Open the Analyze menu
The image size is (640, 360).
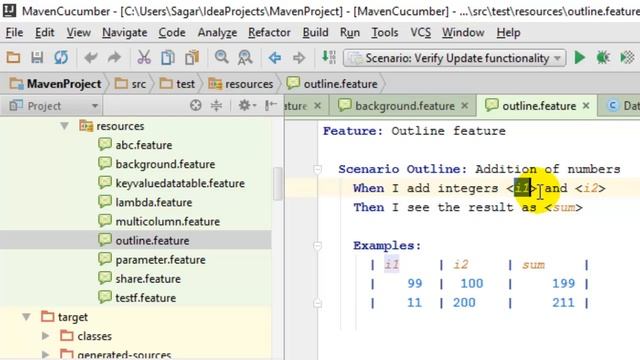(x=217, y=33)
